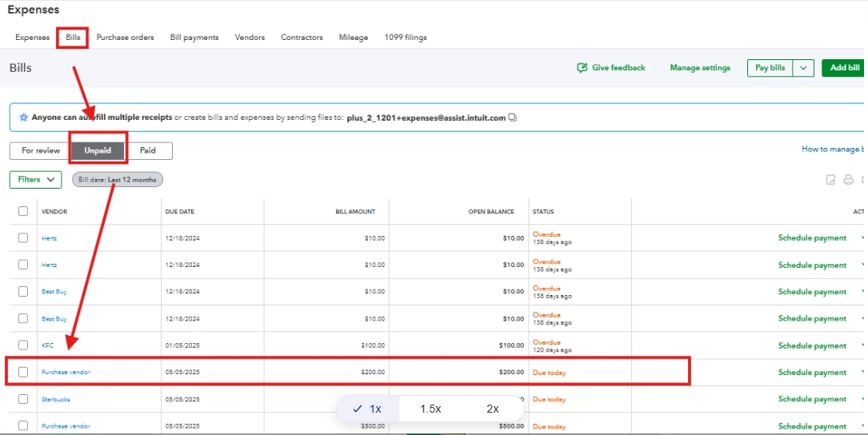Select the Unpaid bills filter tab
The height and width of the screenshot is (435, 868).
(x=98, y=150)
